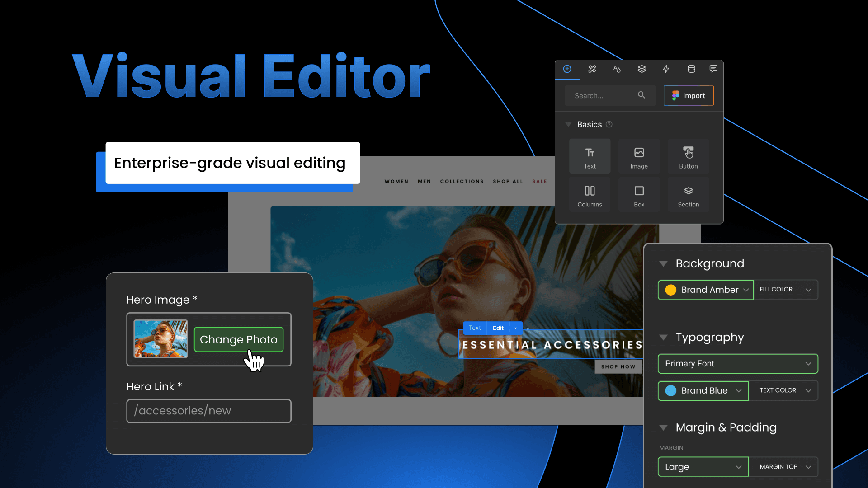The height and width of the screenshot is (488, 868).
Task: Click the Brand Amber color swatch
Action: pos(671,290)
